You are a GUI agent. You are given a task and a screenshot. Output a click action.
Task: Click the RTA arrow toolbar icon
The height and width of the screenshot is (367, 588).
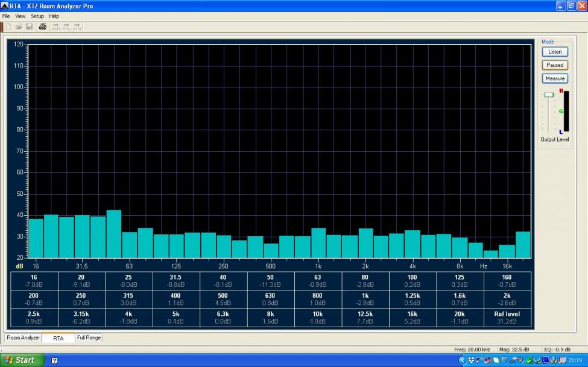tap(66, 27)
